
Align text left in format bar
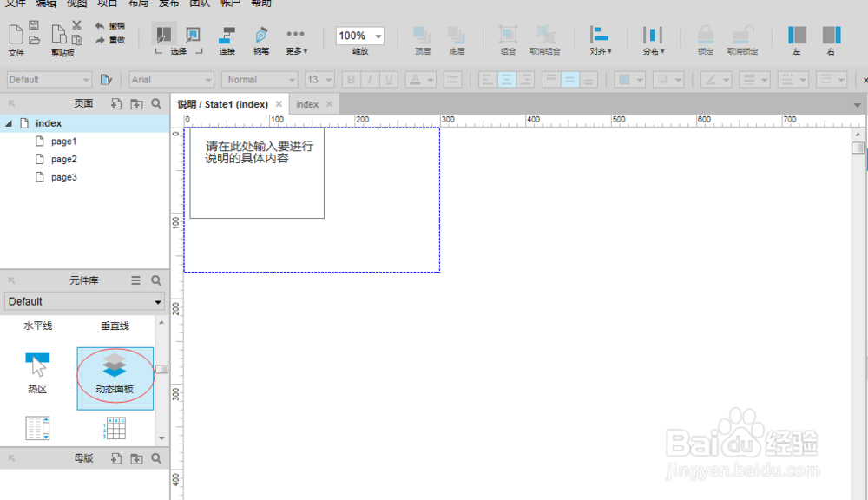click(x=487, y=80)
